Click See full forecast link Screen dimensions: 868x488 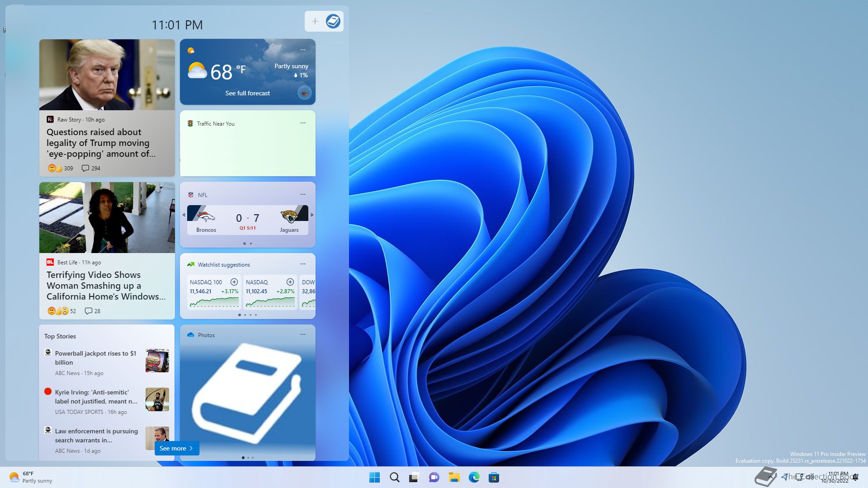(248, 93)
